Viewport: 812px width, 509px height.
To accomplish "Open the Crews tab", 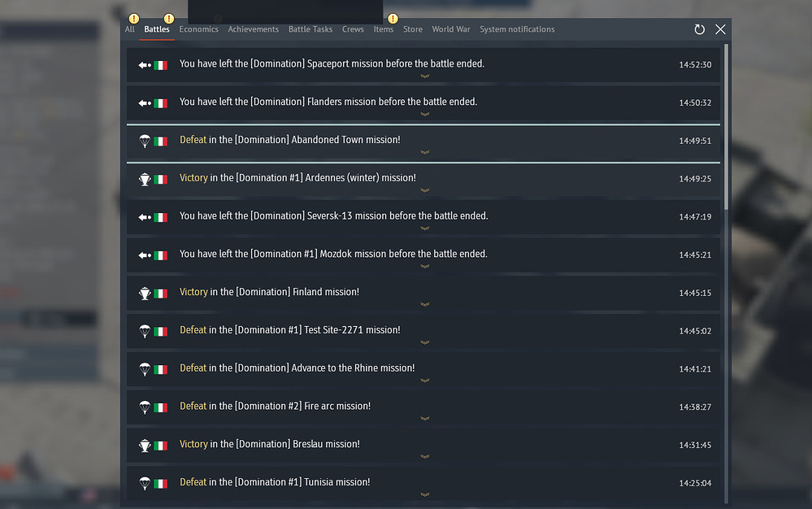I will [x=353, y=29].
